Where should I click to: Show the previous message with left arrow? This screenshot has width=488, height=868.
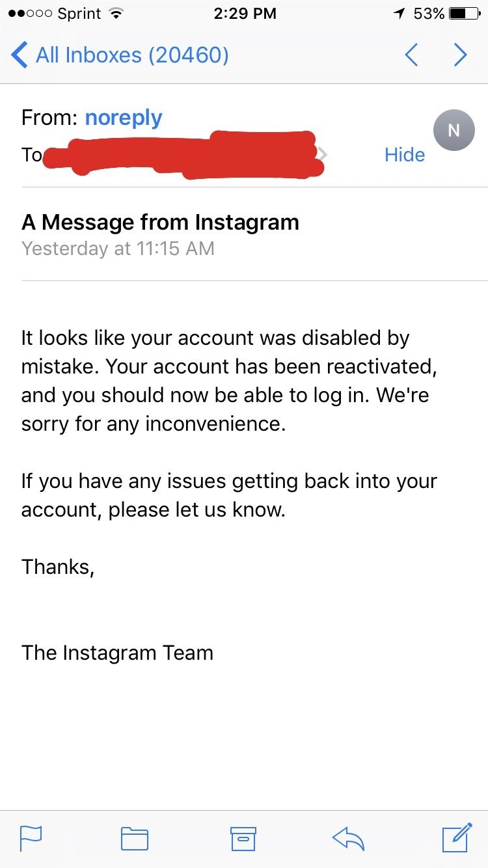click(x=411, y=55)
